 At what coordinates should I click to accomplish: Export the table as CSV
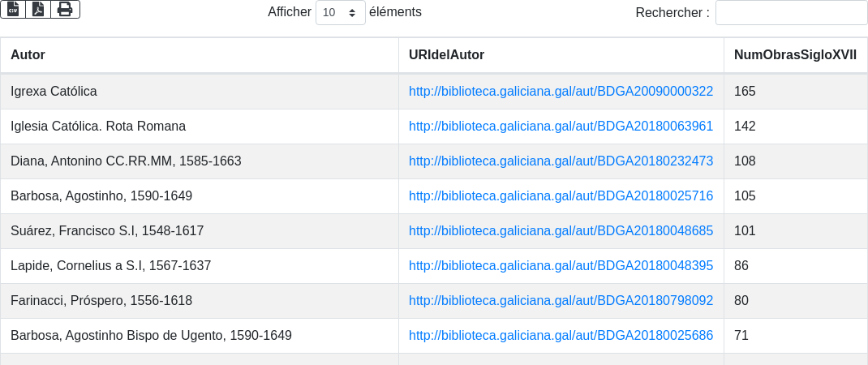click(x=13, y=9)
